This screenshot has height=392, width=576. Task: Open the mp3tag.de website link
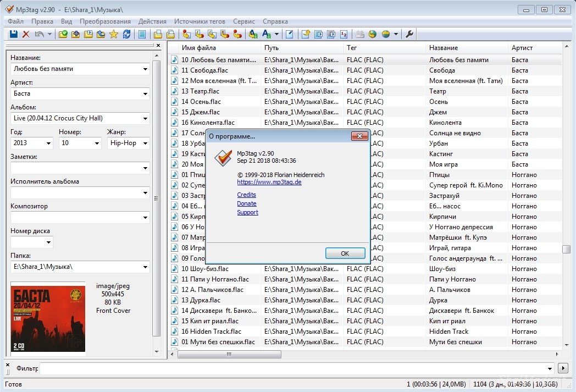tap(269, 182)
